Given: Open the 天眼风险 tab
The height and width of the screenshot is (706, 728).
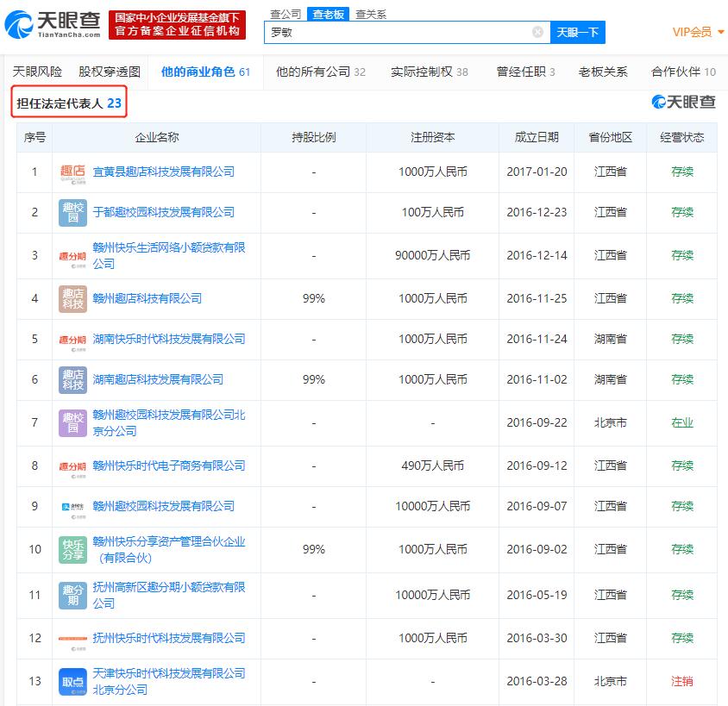Looking at the screenshot, I should pos(35,72).
